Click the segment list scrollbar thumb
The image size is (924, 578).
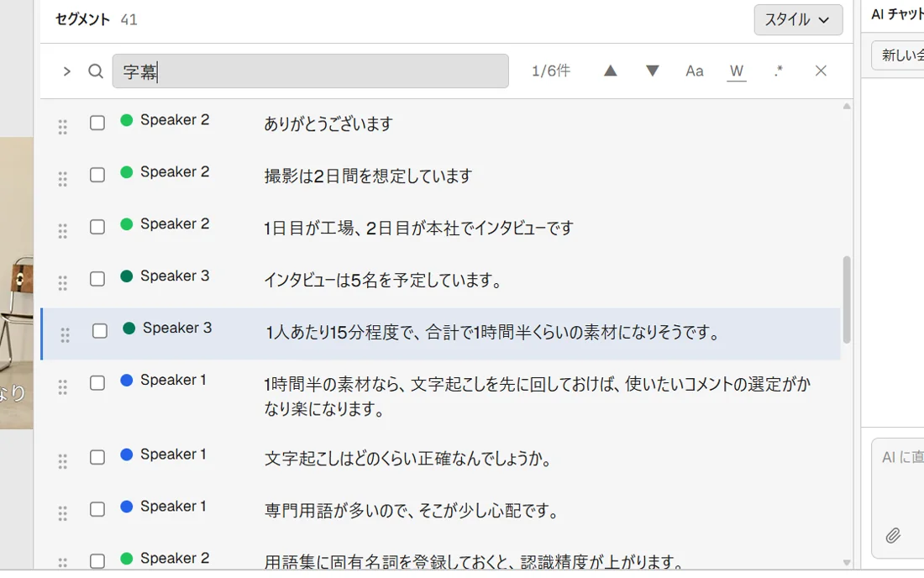coord(847,299)
